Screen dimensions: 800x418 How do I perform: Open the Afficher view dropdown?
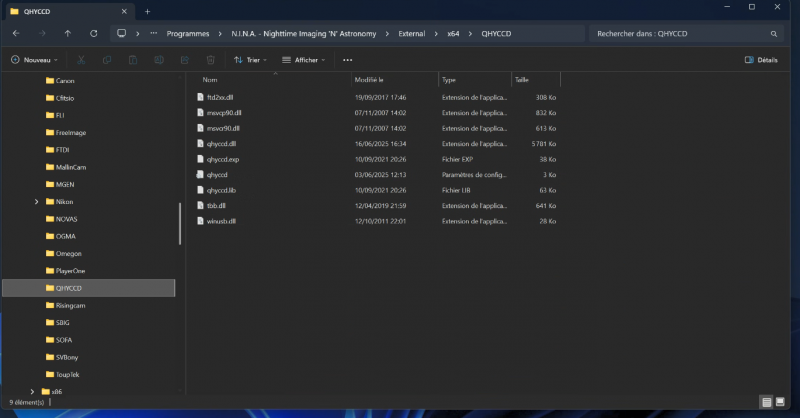(x=304, y=60)
